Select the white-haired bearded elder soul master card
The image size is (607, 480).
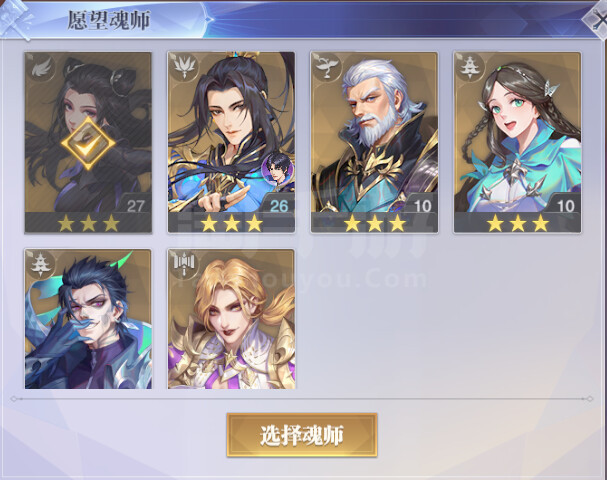tap(374, 142)
